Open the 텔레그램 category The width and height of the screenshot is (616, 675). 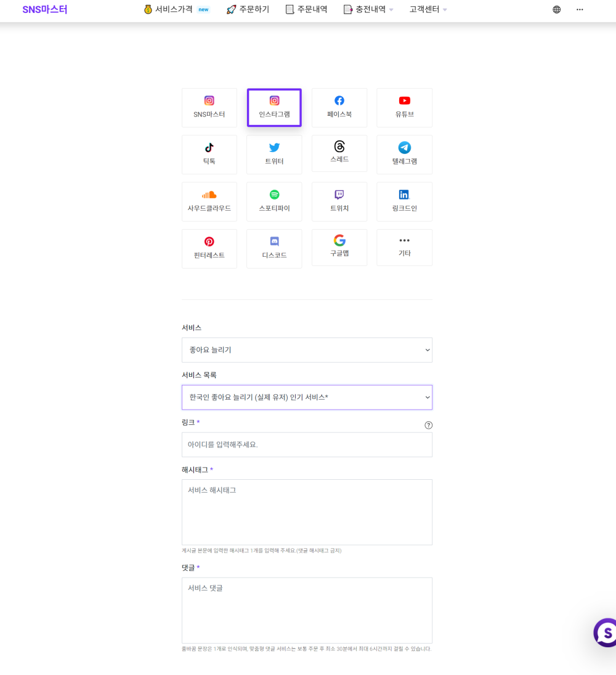(x=404, y=155)
